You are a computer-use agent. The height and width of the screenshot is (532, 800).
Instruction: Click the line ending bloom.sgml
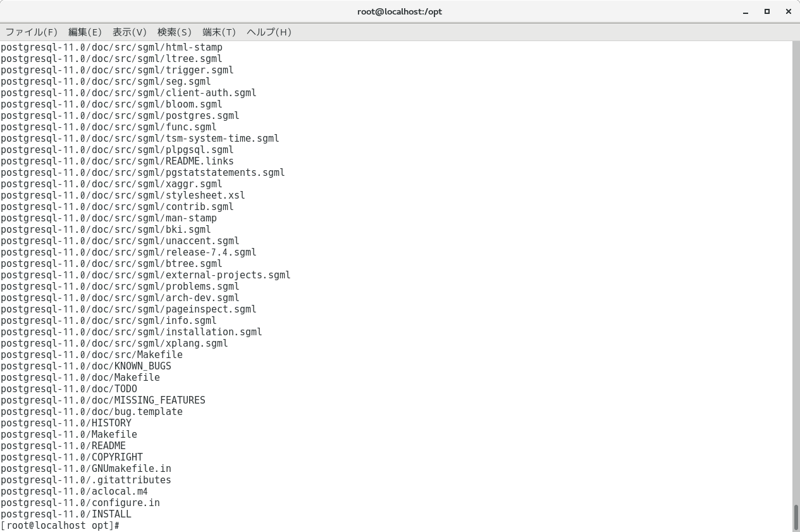point(112,104)
